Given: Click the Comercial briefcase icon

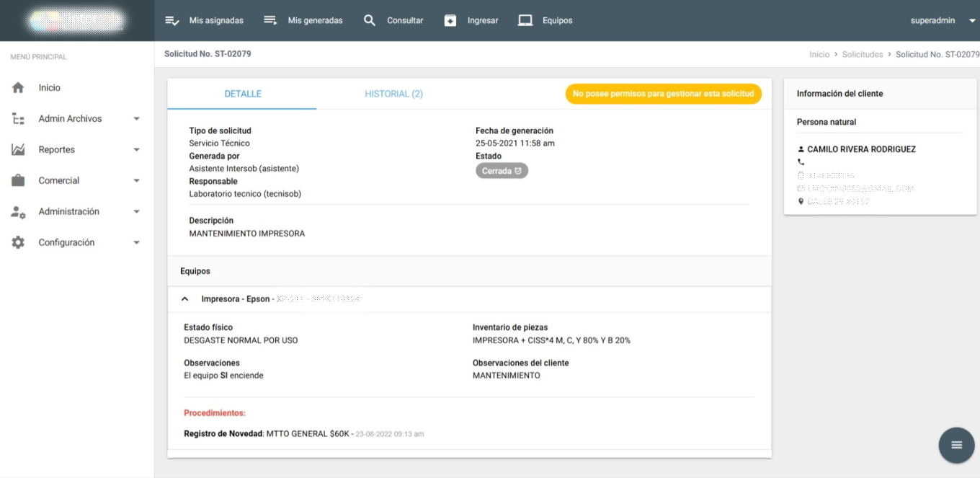Looking at the screenshot, I should (x=18, y=180).
